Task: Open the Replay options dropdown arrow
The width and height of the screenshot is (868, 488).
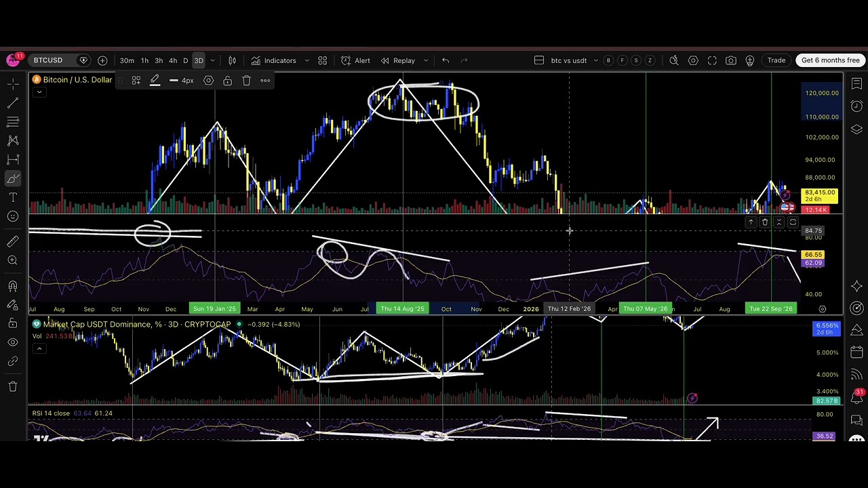Action: pos(426,60)
